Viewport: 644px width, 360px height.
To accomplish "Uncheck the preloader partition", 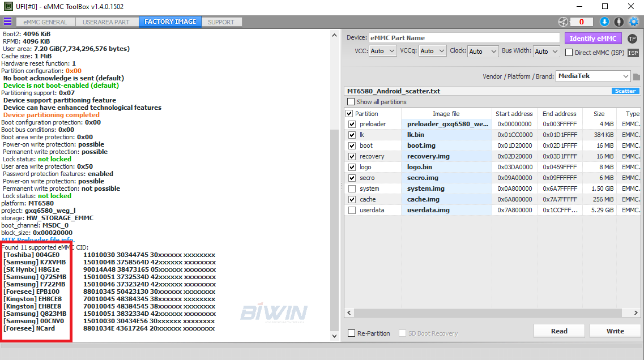I will click(x=352, y=124).
